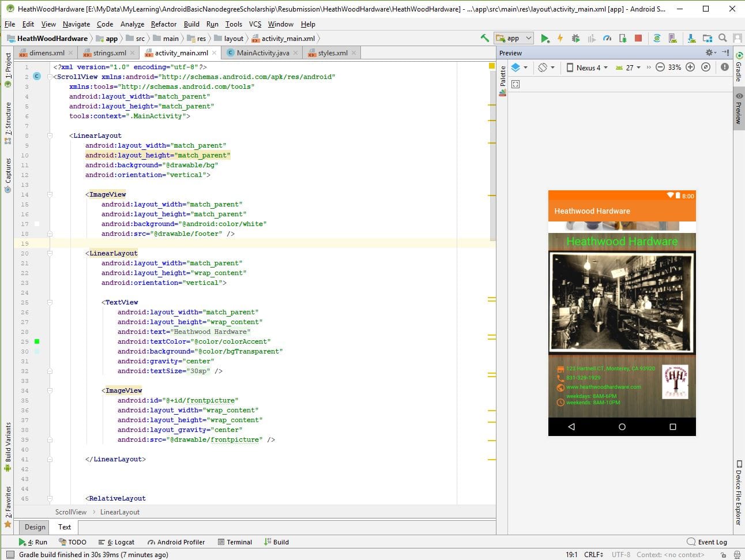
Task: Open API 27 version dropdown
Action: [x=629, y=67]
